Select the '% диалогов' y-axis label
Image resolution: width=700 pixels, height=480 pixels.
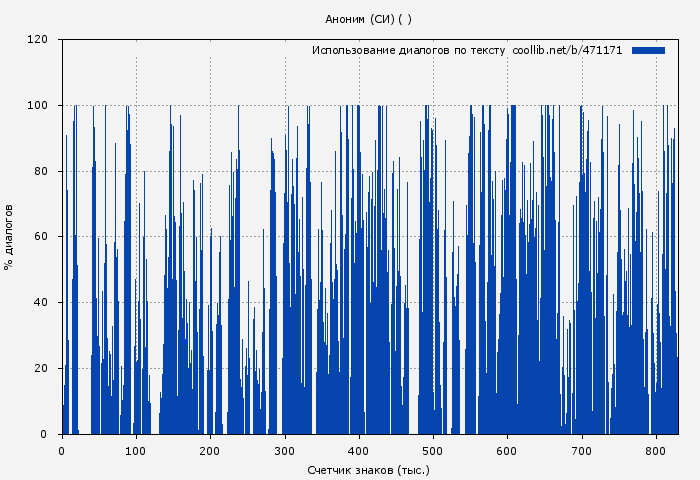9,237
